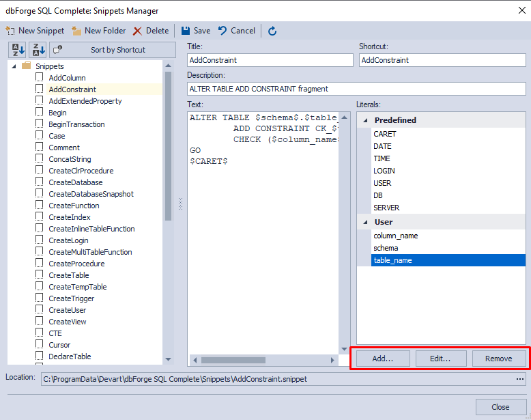Select the AddExtendedProperty snippet

pyautogui.click(x=85, y=101)
